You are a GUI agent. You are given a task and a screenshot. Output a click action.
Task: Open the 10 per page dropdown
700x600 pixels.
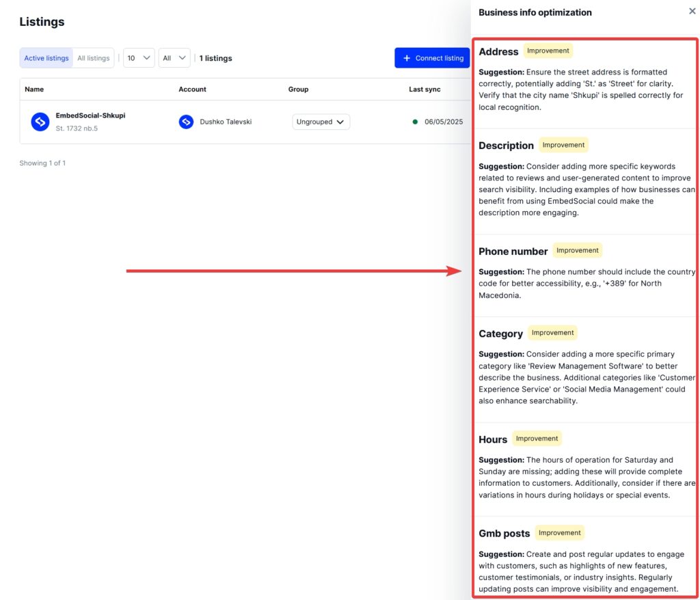(139, 58)
